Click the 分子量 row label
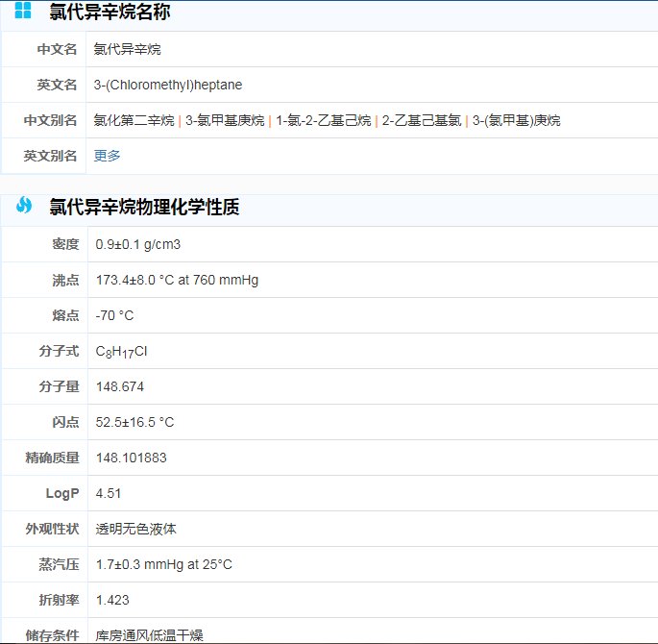Image resolution: width=658 pixels, height=644 pixels. click(59, 386)
